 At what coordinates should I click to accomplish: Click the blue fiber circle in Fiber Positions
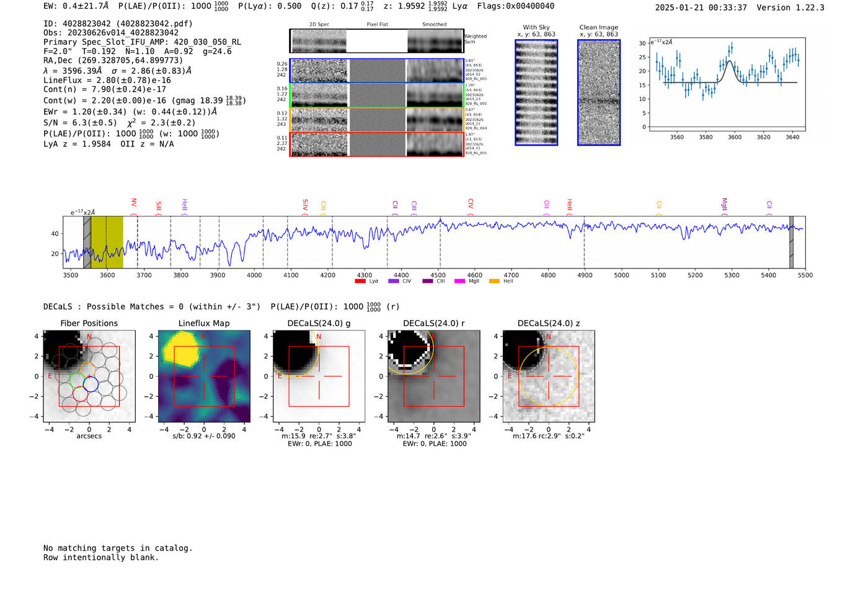point(91,384)
